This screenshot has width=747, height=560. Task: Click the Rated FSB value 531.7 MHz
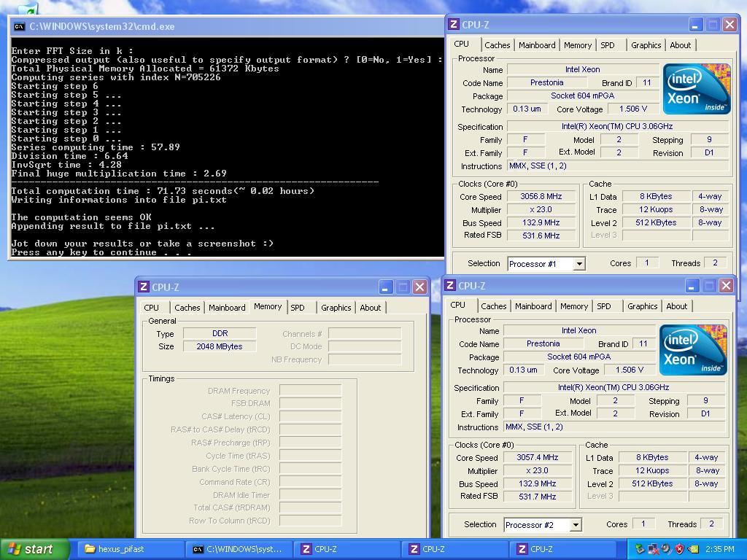[538, 496]
